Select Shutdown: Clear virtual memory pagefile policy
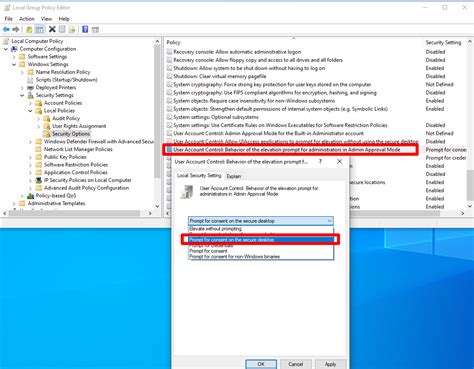 pyautogui.click(x=220, y=76)
